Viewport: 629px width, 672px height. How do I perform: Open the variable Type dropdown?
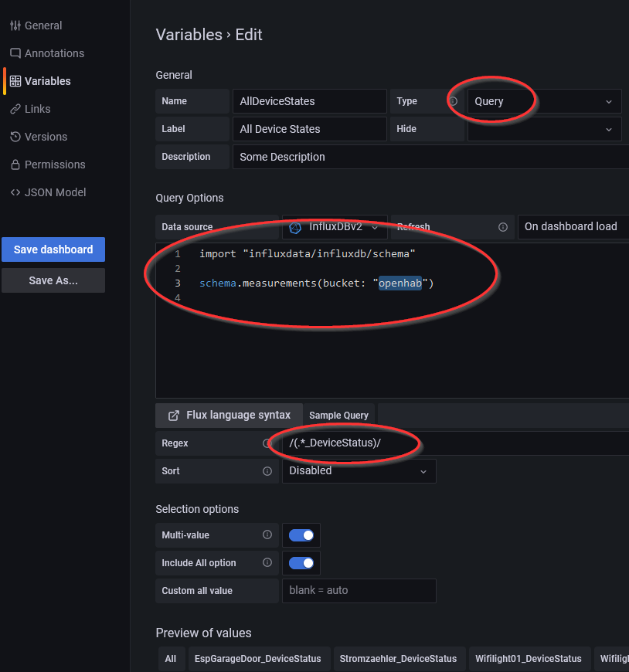click(544, 101)
